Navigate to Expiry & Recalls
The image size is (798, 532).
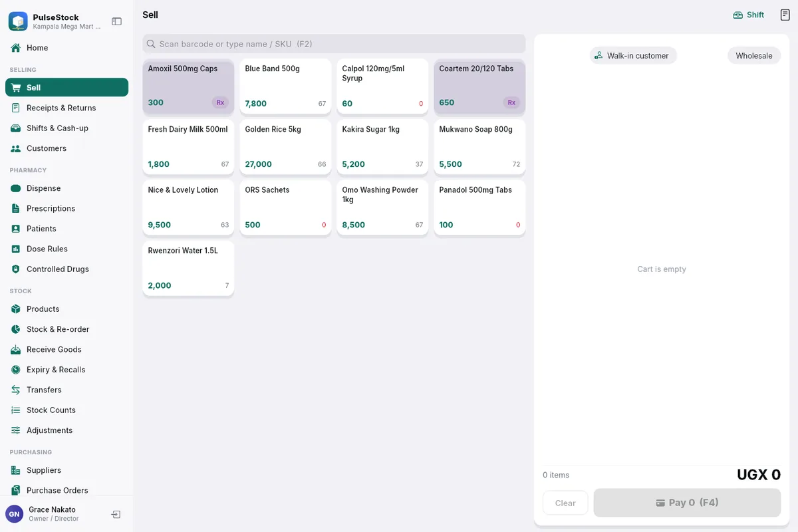66,370
